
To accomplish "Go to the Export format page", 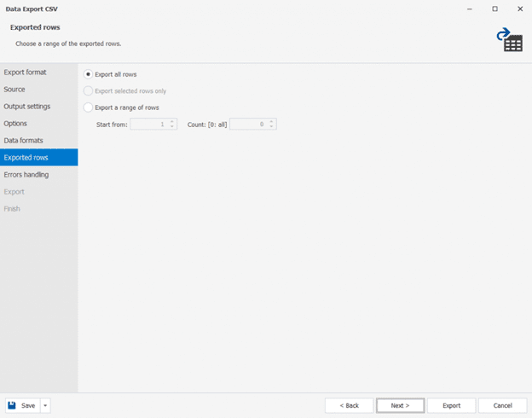I will pyautogui.click(x=26, y=73).
